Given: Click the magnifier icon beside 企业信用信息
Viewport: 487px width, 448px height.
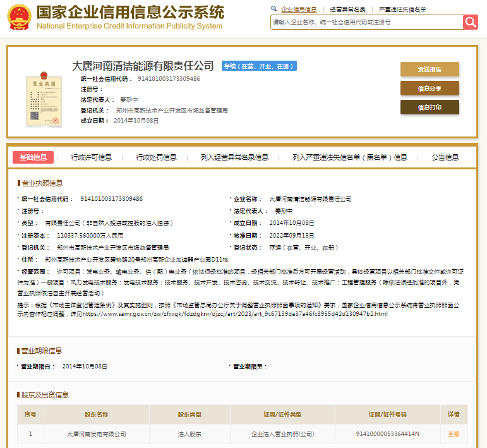Looking at the screenshot, I should coord(274,9).
